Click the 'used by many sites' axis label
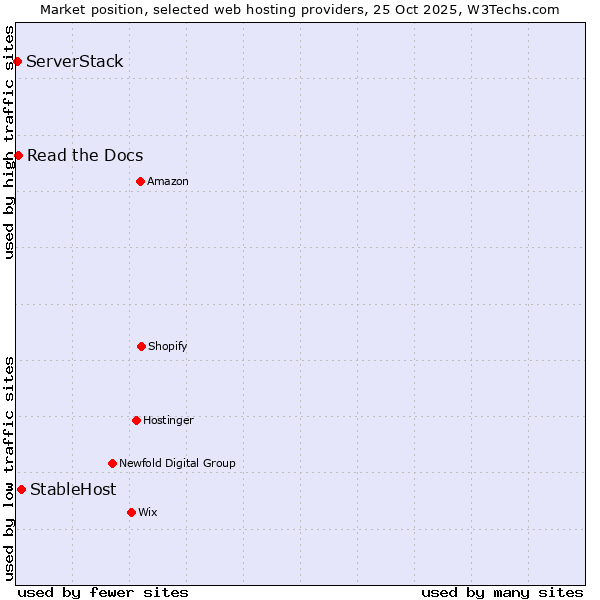 pos(502,592)
